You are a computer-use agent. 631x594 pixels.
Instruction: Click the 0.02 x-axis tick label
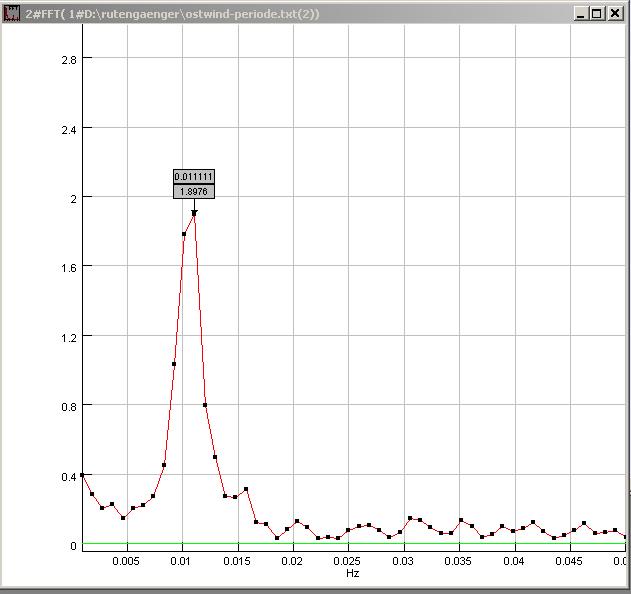292,561
